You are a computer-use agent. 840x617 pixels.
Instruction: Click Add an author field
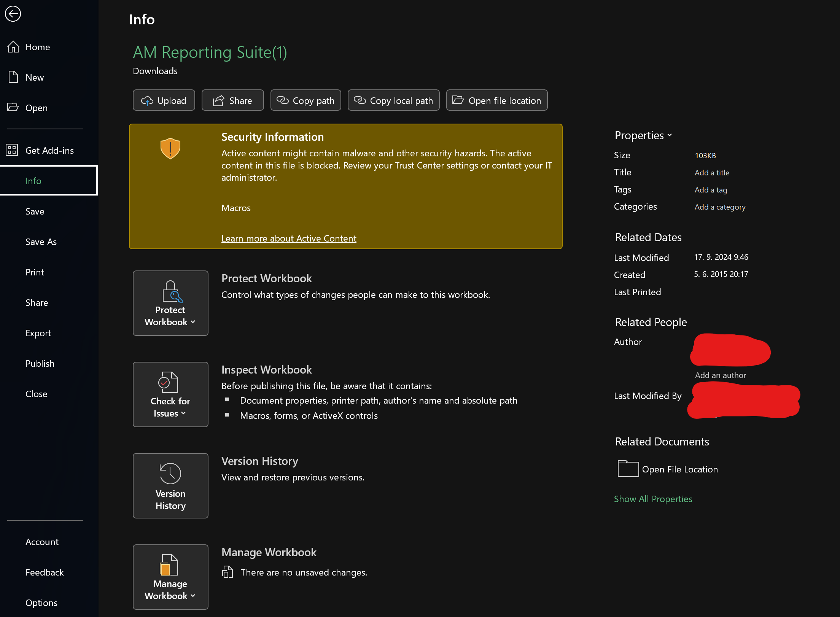coord(720,375)
